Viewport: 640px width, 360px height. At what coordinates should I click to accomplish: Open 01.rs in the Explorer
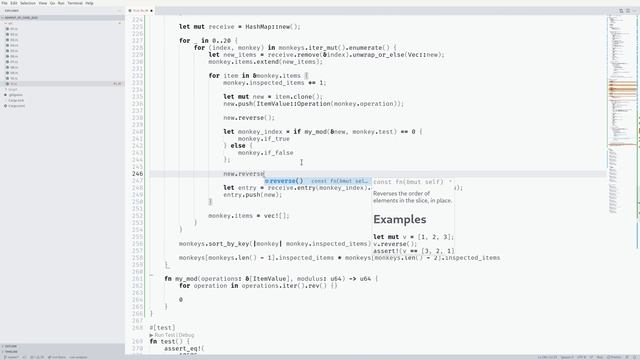pos(14,29)
